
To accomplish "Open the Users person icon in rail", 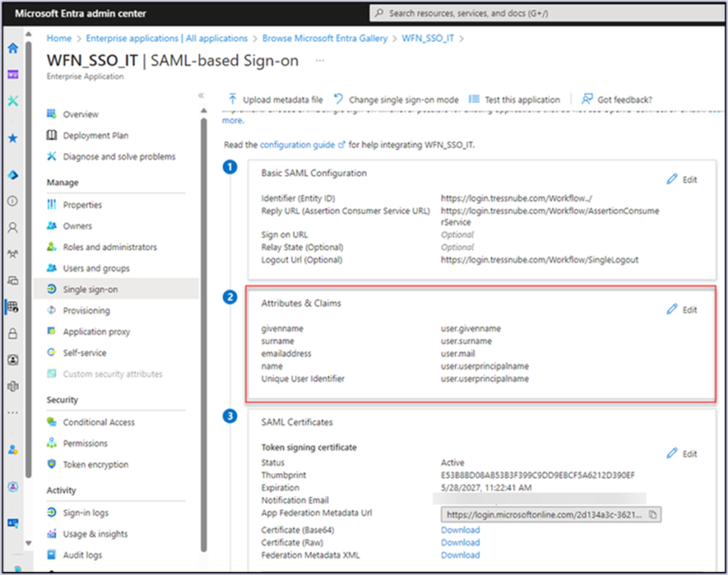I will [x=13, y=227].
